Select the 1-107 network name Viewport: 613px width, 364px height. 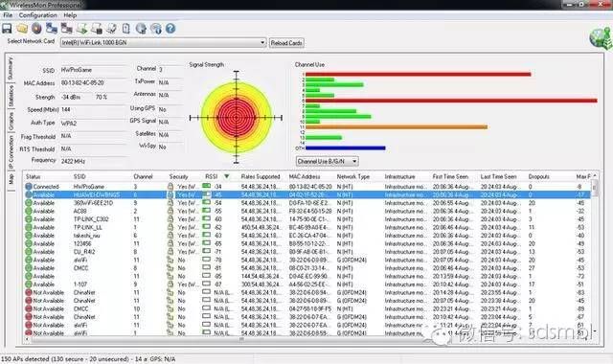(x=80, y=284)
